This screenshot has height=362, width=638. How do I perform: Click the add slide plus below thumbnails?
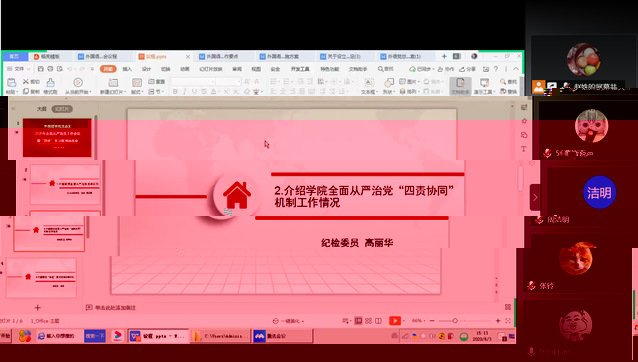click(x=37, y=308)
